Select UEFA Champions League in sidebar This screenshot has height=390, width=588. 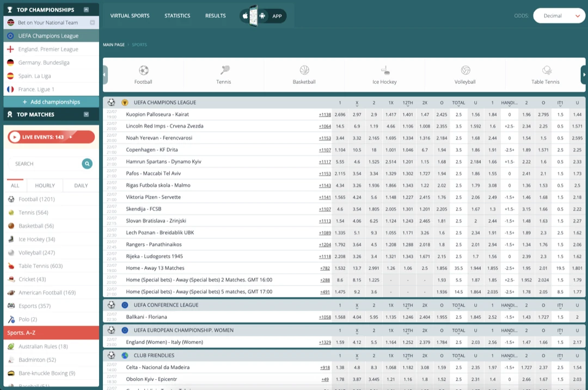[51, 36]
